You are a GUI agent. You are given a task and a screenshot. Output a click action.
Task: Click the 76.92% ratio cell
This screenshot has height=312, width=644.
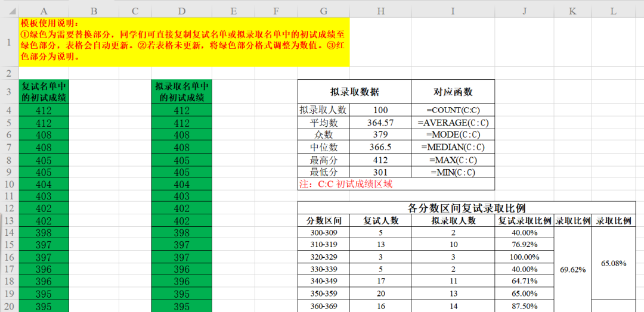[525, 245]
